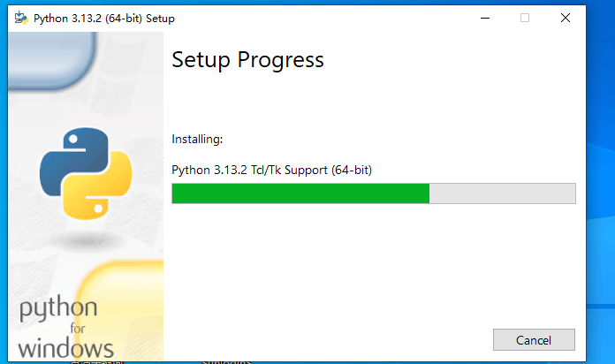
Task: Click the blue rounded shape atop the sidebar
Action: click(51, 59)
